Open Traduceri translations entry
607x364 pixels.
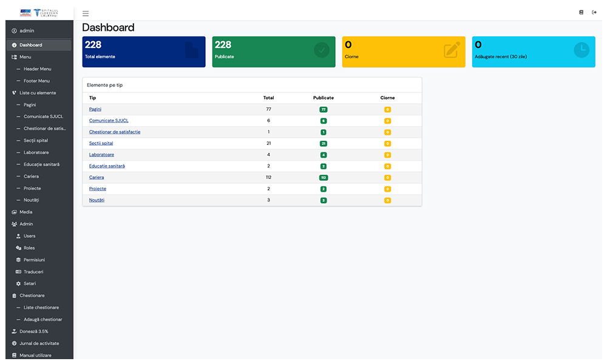pos(39,272)
